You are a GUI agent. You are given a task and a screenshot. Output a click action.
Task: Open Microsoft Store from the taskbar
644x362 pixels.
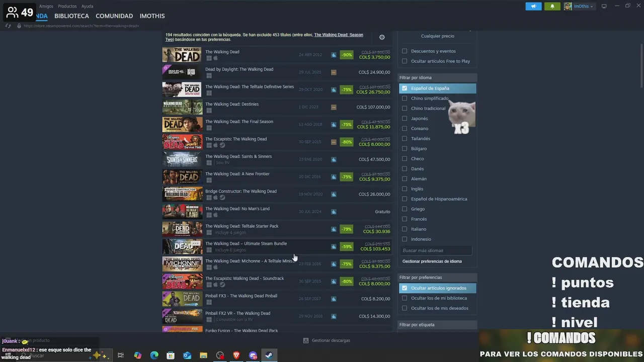point(171,355)
